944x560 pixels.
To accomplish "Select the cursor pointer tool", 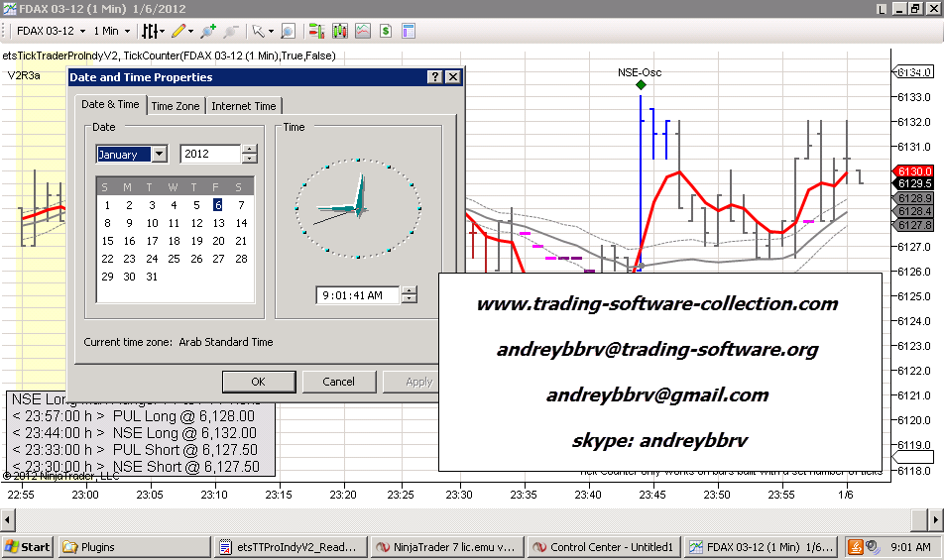I will pos(258,31).
